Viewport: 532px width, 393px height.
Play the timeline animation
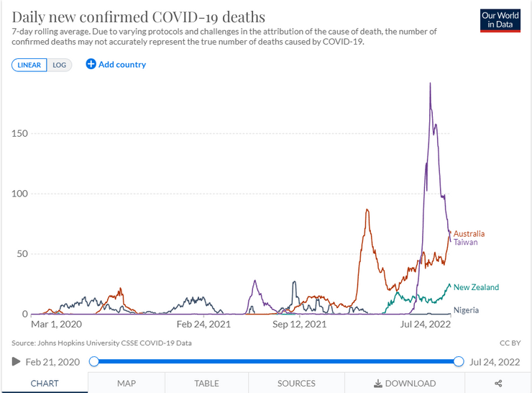16,361
